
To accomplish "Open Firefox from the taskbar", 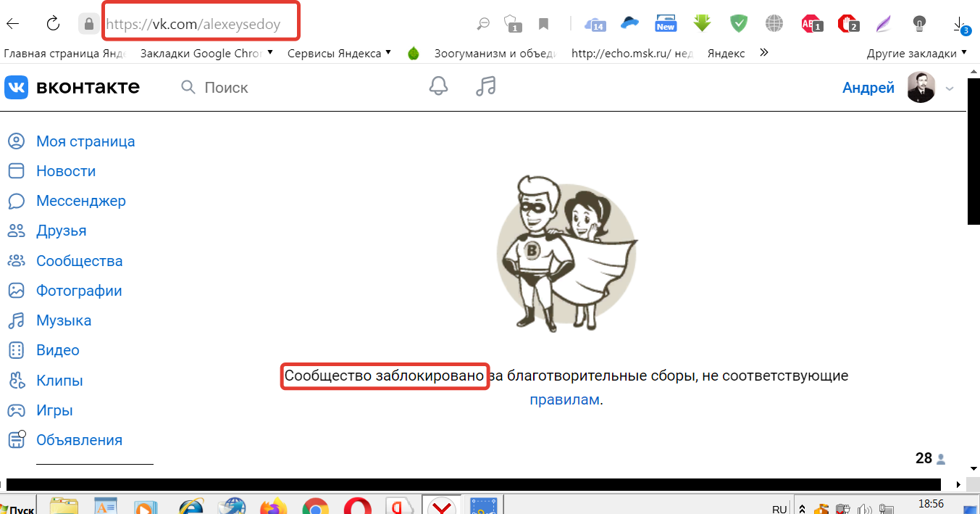I will click(x=273, y=507).
